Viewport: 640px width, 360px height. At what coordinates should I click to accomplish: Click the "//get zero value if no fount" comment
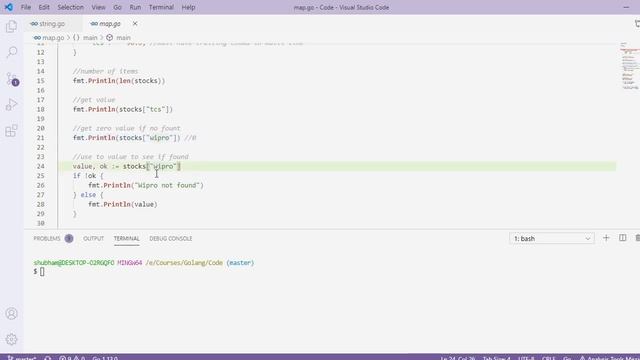127,129
